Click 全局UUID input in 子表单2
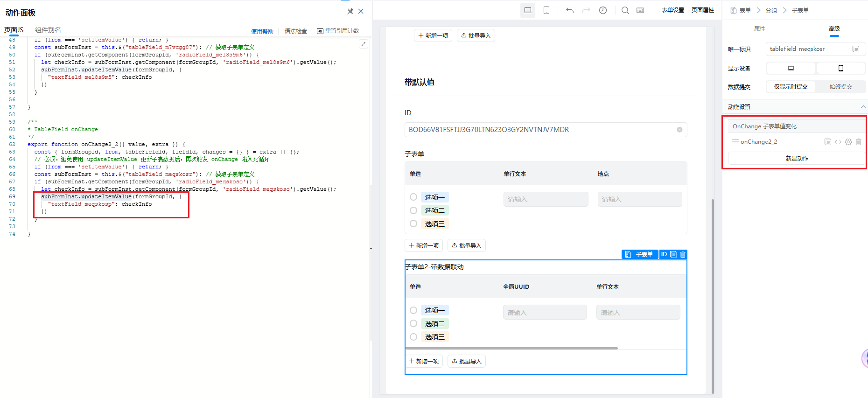This screenshot has height=398, width=868. point(545,312)
